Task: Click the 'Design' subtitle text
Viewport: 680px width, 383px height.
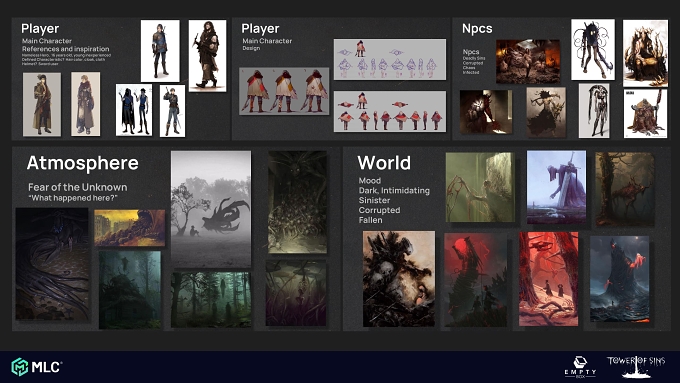Action: click(252, 48)
